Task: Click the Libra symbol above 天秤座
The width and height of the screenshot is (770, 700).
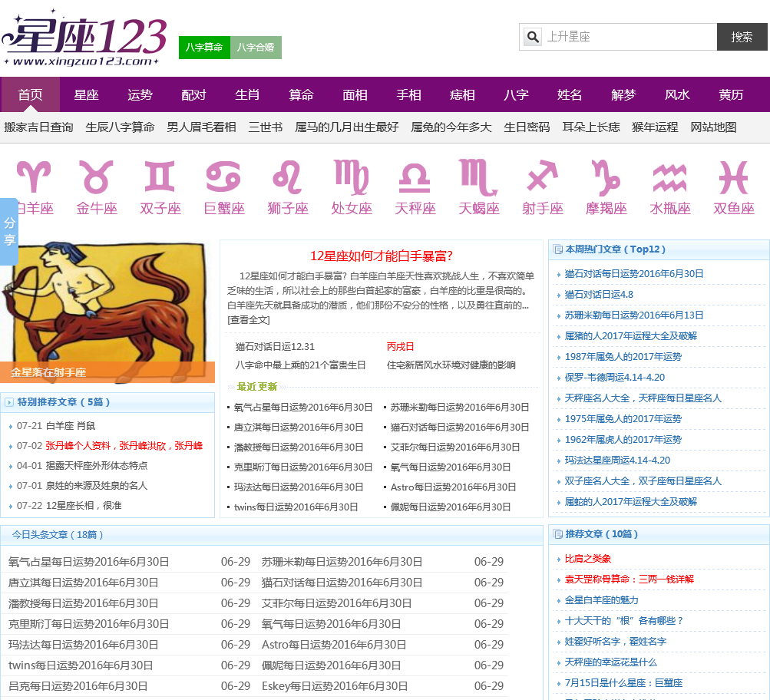Action: (x=415, y=178)
